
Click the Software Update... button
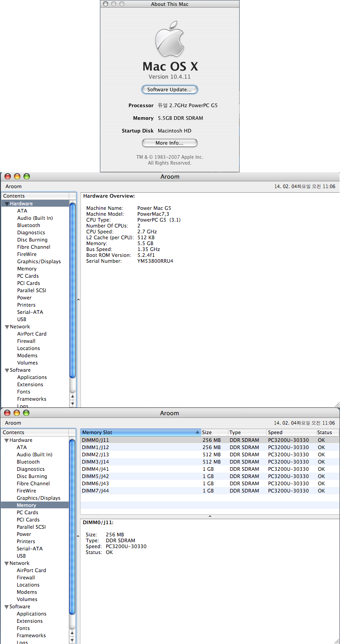click(170, 90)
